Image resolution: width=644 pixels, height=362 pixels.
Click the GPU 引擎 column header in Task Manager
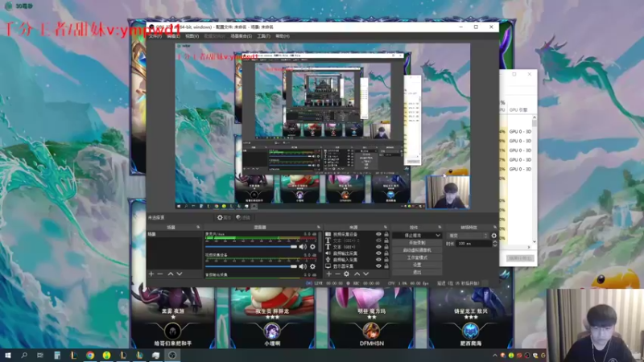pyautogui.click(x=518, y=110)
